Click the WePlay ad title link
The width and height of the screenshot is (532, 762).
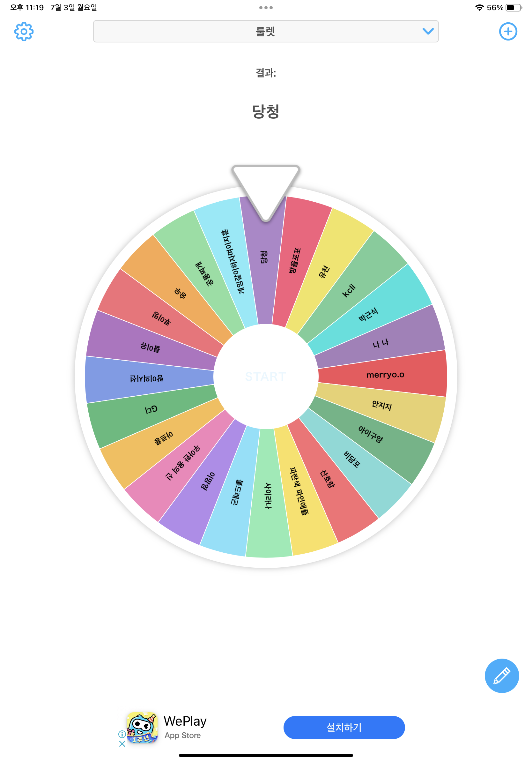click(x=185, y=721)
